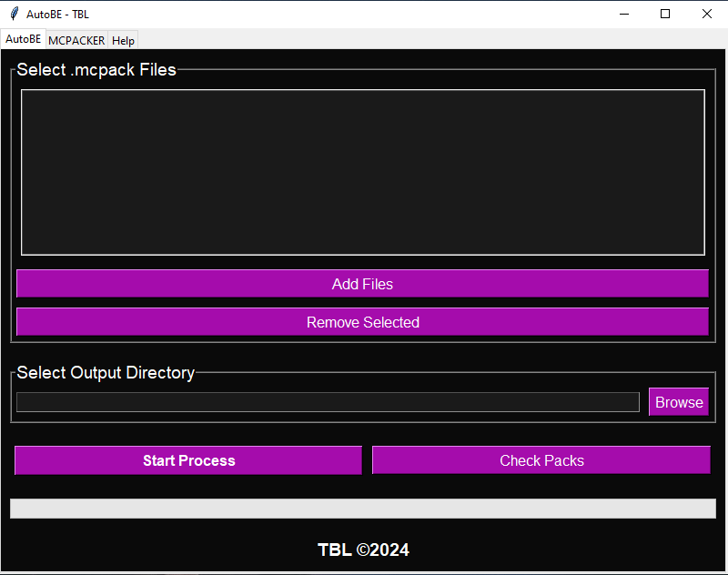The image size is (728, 575).
Task: Maximize the AutoBE window
Action: pos(665,14)
